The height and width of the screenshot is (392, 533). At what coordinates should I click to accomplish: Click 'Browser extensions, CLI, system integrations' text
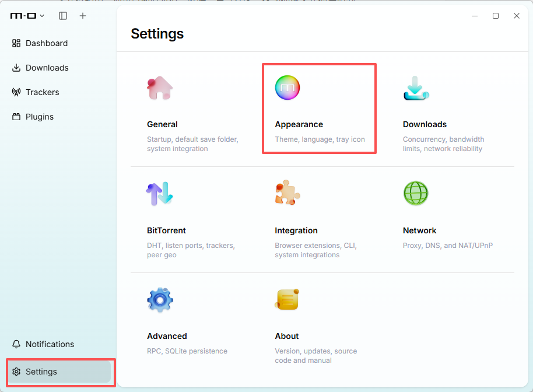[x=316, y=250]
